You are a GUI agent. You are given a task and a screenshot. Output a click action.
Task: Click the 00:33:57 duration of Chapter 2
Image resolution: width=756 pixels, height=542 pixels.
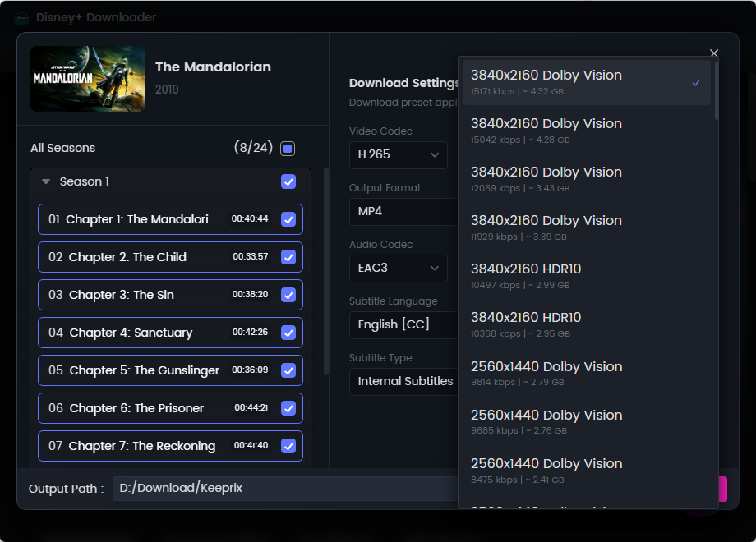point(251,257)
